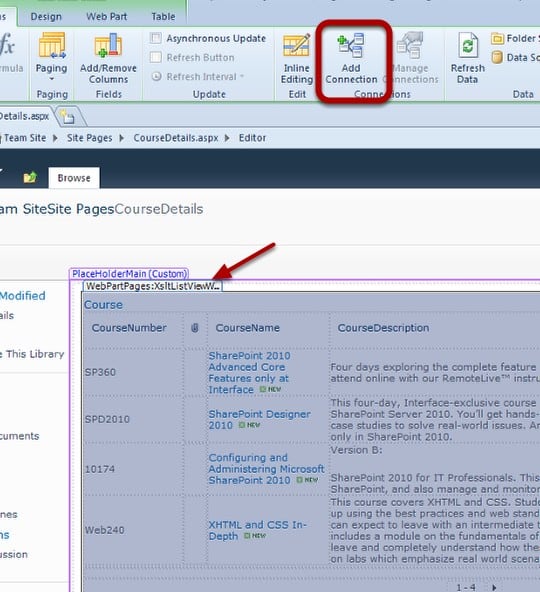
Task: Click the Refresh Data icon
Action: pyautogui.click(x=467, y=45)
